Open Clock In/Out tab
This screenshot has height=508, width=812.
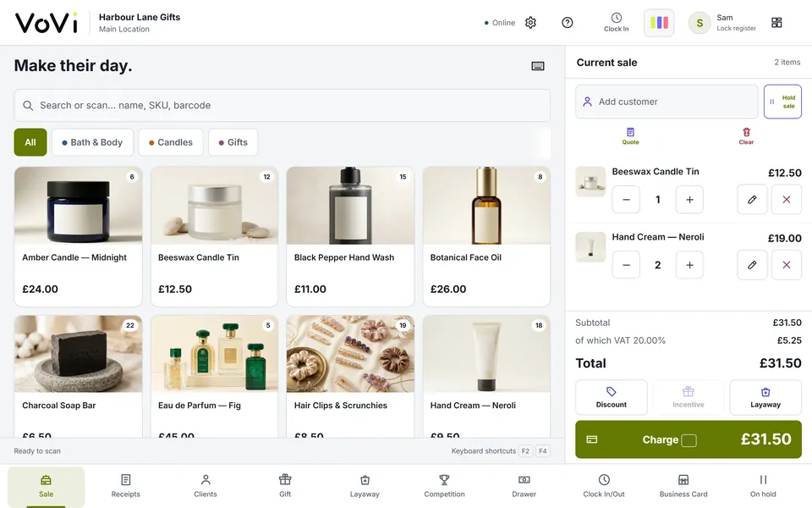[x=604, y=486]
